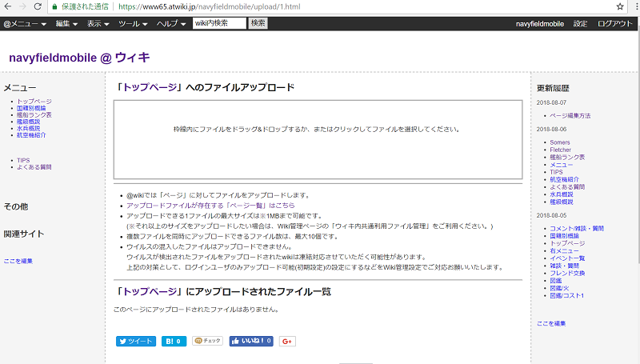Image resolution: width=640 pixels, height=364 pixels.
Task: Bookmark page with star icon
Action: pos(620,6)
